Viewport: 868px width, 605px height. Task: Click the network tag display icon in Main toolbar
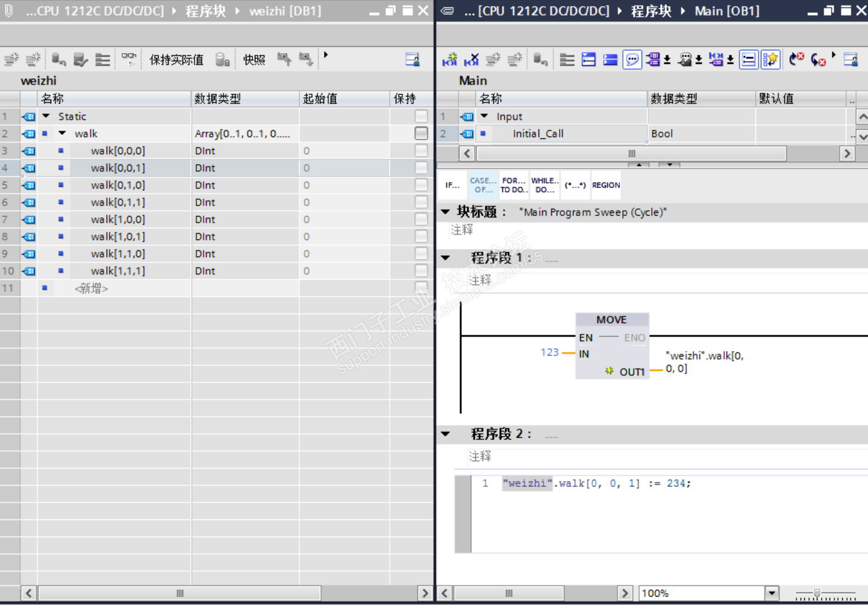716,60
